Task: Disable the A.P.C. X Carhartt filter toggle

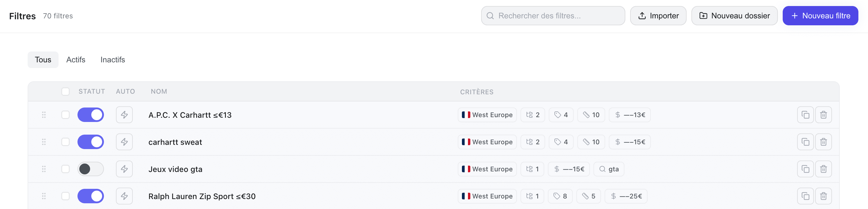Action: coord(91,115)
